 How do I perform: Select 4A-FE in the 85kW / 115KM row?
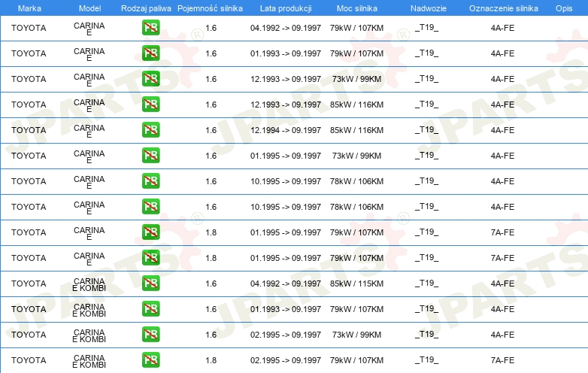502,284
